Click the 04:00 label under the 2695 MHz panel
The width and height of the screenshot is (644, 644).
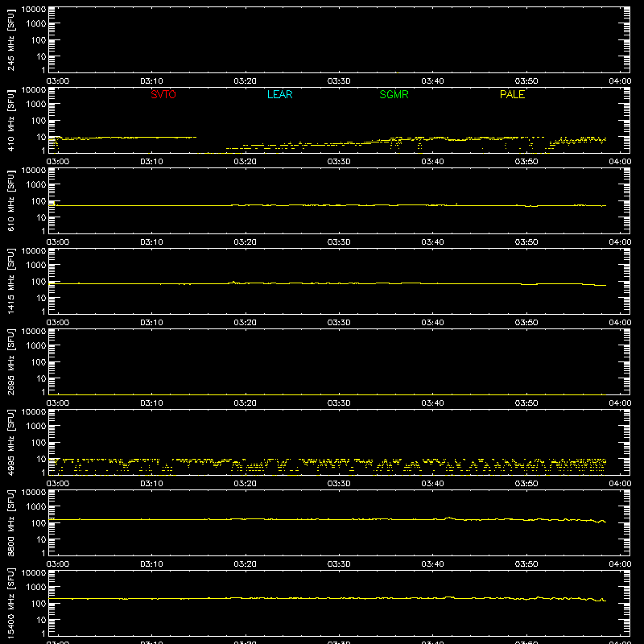point(620,403)
